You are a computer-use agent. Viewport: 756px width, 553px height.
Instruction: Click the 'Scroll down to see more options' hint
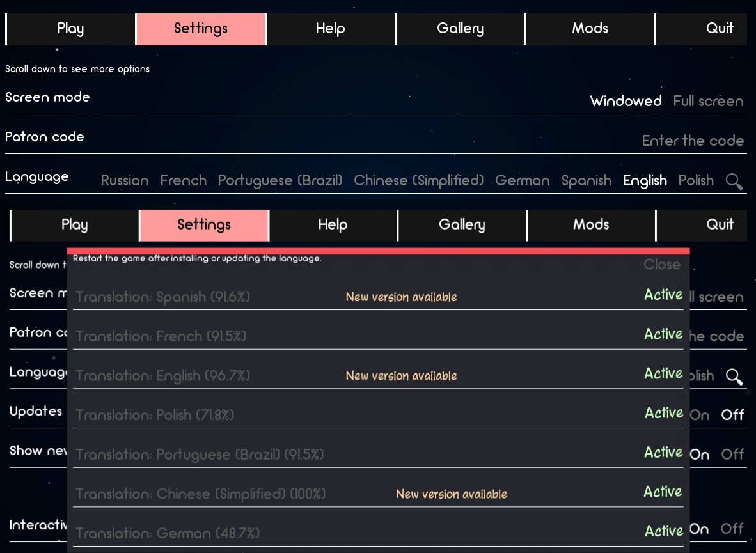[77, 69]
